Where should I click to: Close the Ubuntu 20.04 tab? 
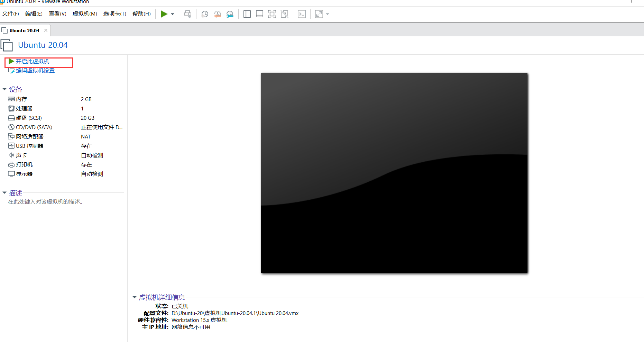(46, 30)
